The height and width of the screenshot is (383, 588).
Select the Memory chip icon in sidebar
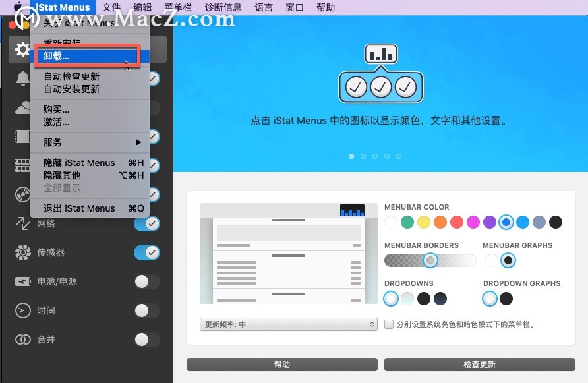pyautogui.click(x=22, y=165)
